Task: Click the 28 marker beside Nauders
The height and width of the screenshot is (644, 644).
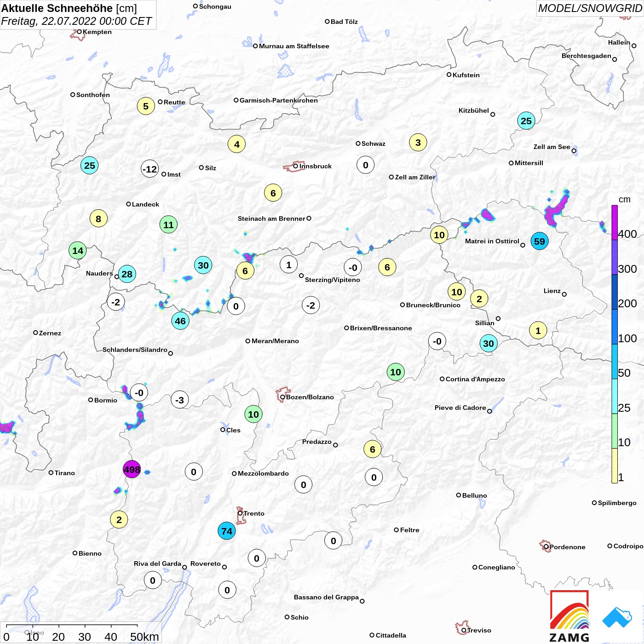Action: click(x=127, y=274)
